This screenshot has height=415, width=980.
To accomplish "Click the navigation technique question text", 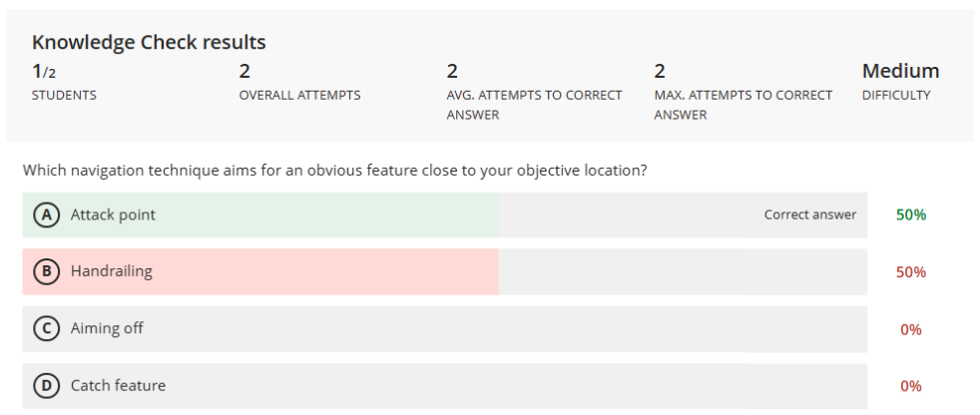I will pos(335,171).
